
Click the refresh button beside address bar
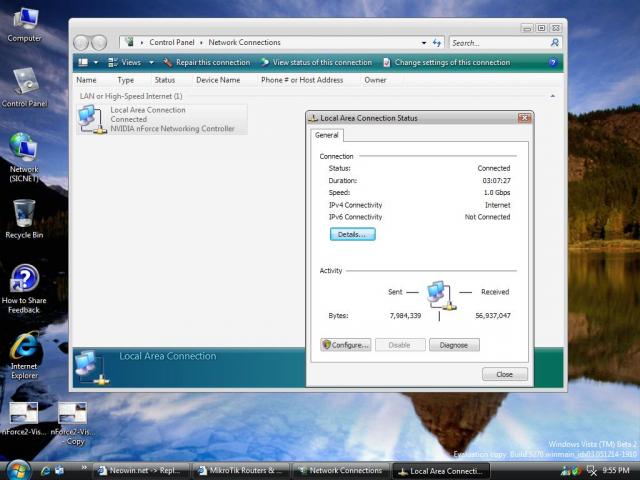click(437, 42)
